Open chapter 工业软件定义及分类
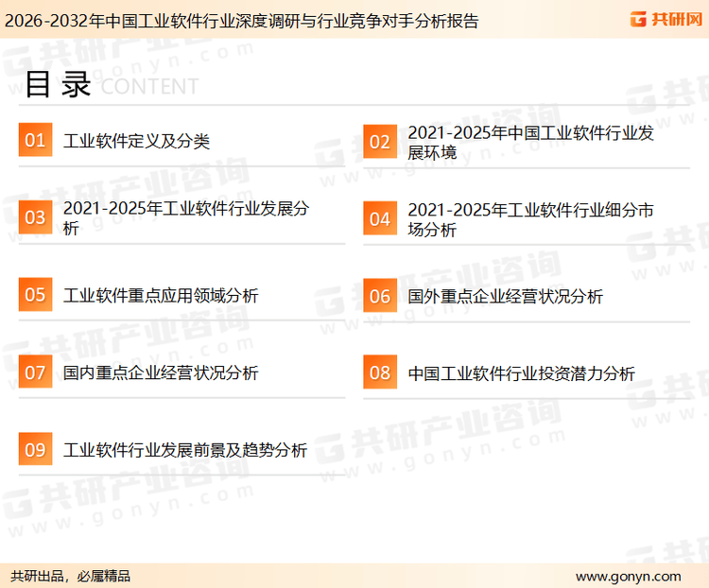Viewport: 709px width, 588px height. [136, 142]
